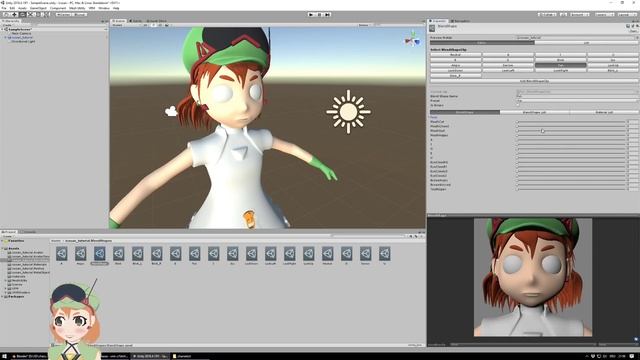Open the Account dropdown in toolbar
640x360 pixels.
point(579,14)
